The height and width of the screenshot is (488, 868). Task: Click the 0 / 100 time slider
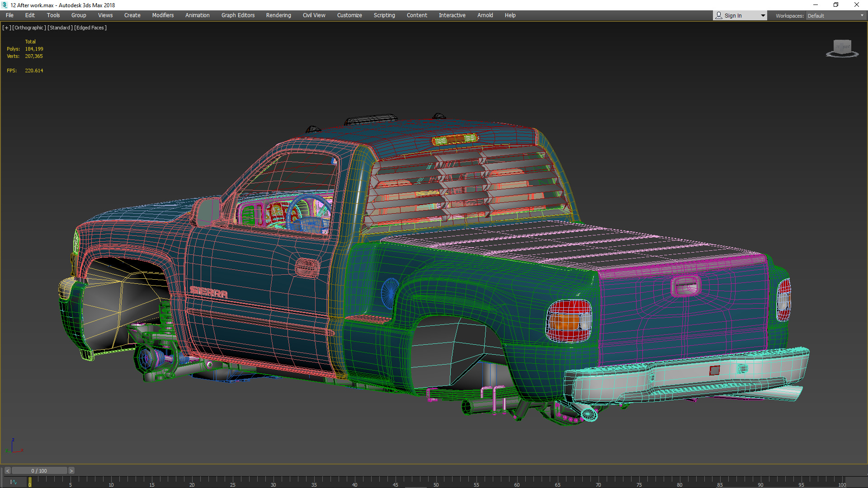pyautogui.click(x=39, y=471)
